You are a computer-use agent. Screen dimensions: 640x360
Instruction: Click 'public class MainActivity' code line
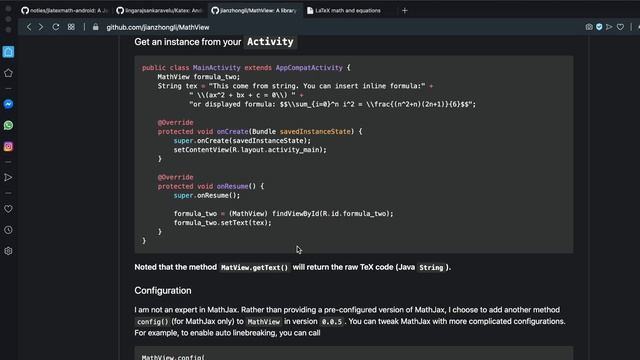246,68
